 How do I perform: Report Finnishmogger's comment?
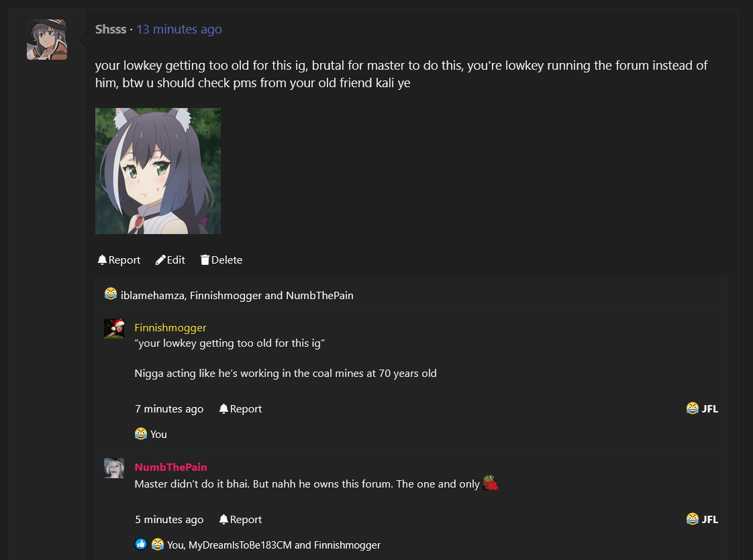tap(240, 409)
